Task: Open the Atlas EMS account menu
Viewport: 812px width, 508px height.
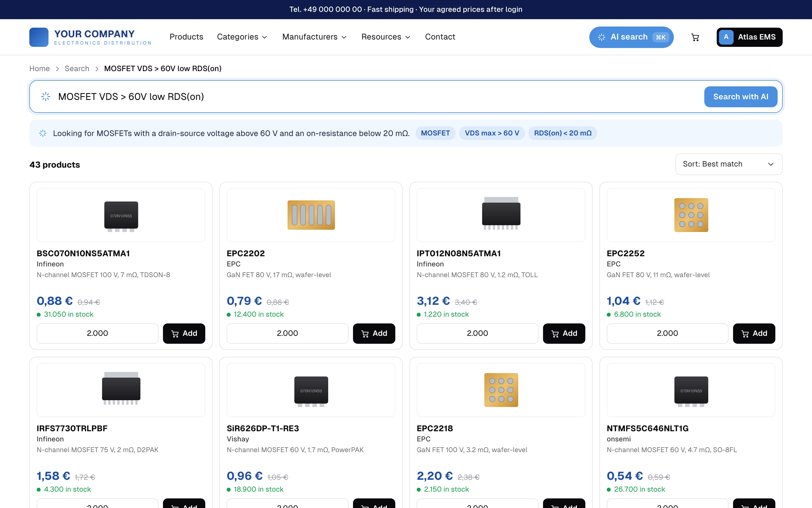Action: (x=749, y=37)
